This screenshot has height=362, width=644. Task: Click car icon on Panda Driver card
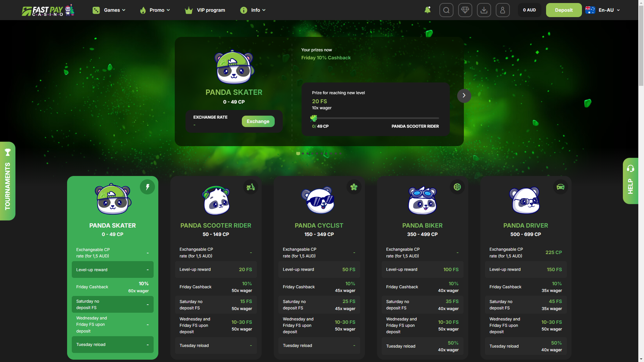pos(560,187)
